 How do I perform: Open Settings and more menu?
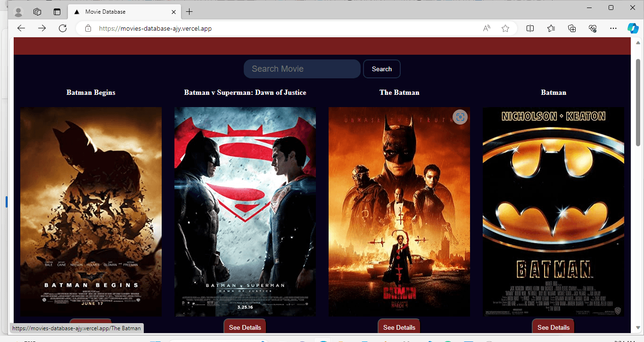point(613,28)
